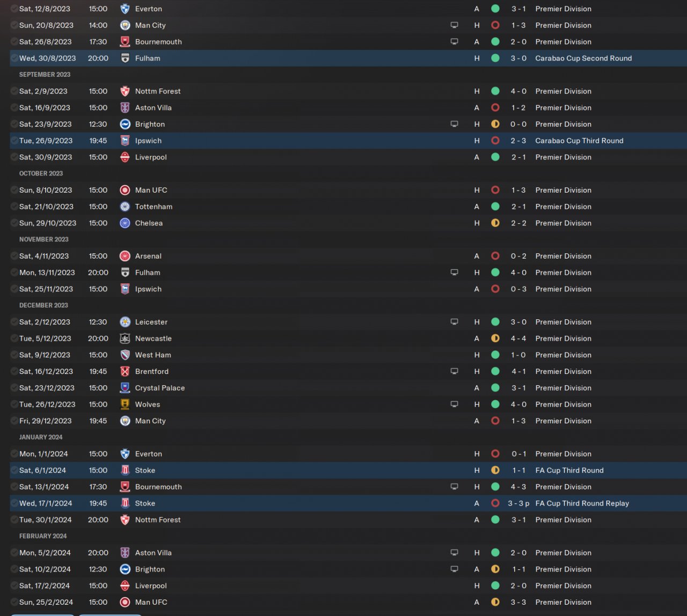Open Arsenal via their club badge

pyautogui.click(x=125, y=256)
